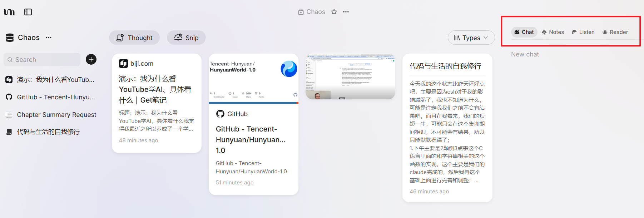Expand the Types filter dropdown
The height and width of the screenshot is (218, 644).
pos(471,38)
